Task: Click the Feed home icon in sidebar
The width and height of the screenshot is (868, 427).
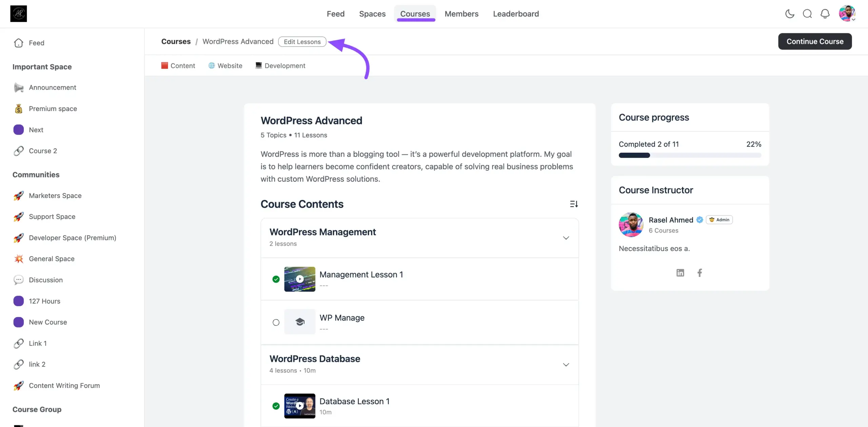Action: pyautogui.click(x=19, y=43)
